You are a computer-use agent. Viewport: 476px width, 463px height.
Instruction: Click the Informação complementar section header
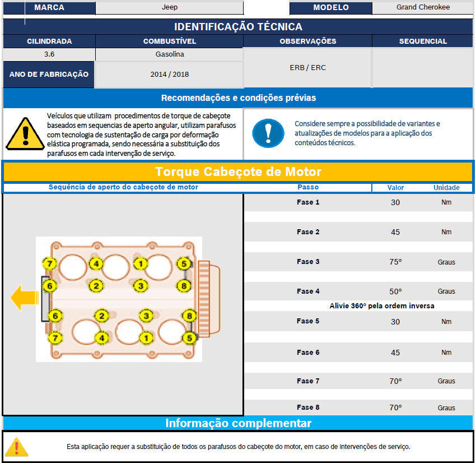[238, 423]
